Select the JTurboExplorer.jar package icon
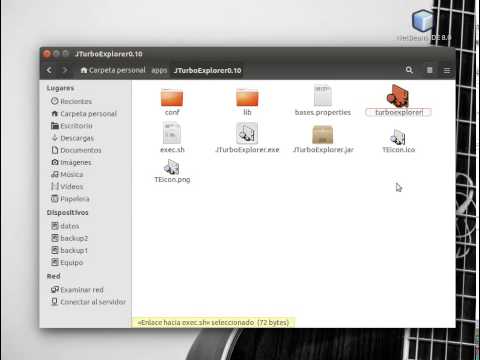 pyautogui.click(x=322, y=135)
